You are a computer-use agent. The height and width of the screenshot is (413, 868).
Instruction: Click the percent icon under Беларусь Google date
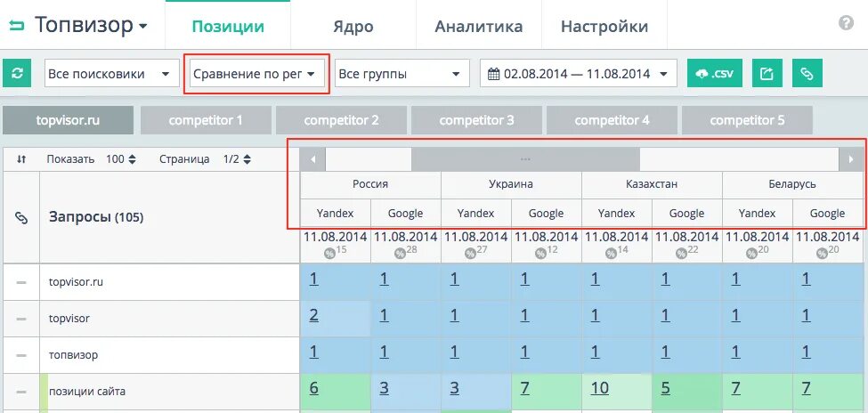coord(822,254)
